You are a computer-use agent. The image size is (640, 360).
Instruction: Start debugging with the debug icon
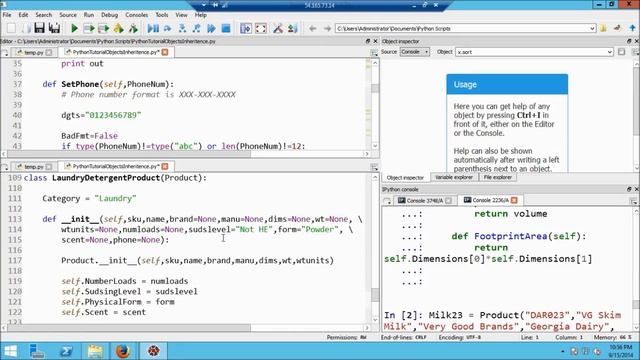[153, 28]
